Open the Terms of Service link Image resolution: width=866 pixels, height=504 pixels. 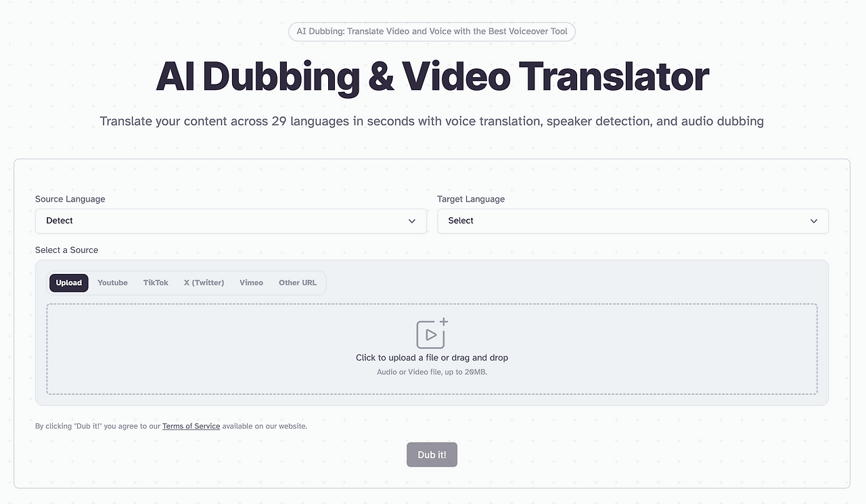point(191,426)
